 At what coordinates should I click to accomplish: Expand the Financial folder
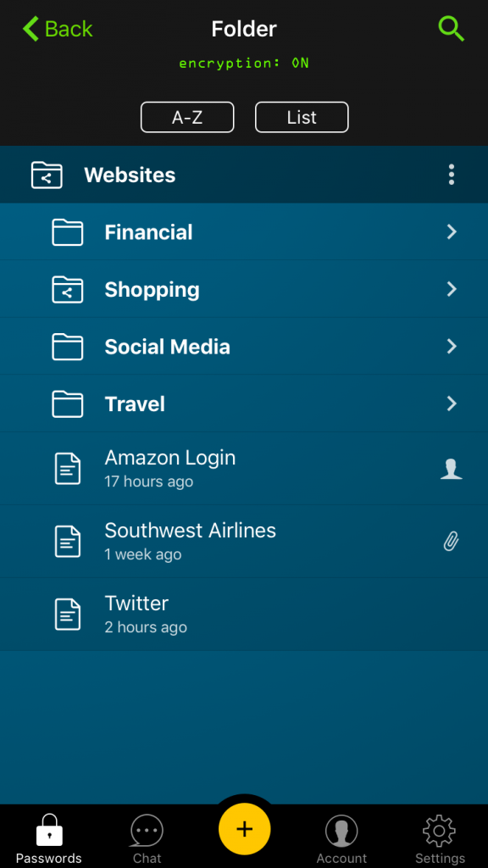pyautogui.click(x=452, y=231)
